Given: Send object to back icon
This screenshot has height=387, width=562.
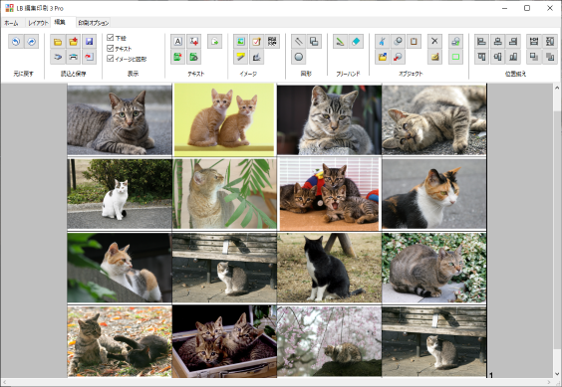Looking at the screenshot, I should tap(550, 57).
